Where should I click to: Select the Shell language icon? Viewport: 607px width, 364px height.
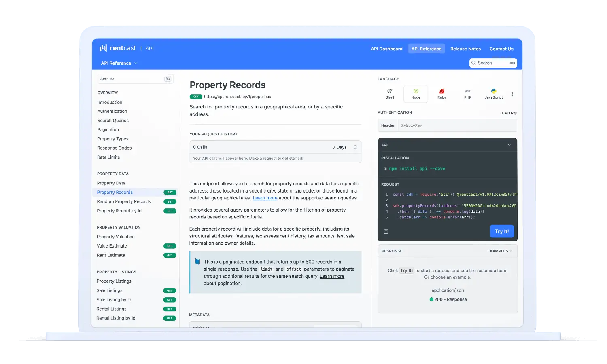tap(390, 91)
